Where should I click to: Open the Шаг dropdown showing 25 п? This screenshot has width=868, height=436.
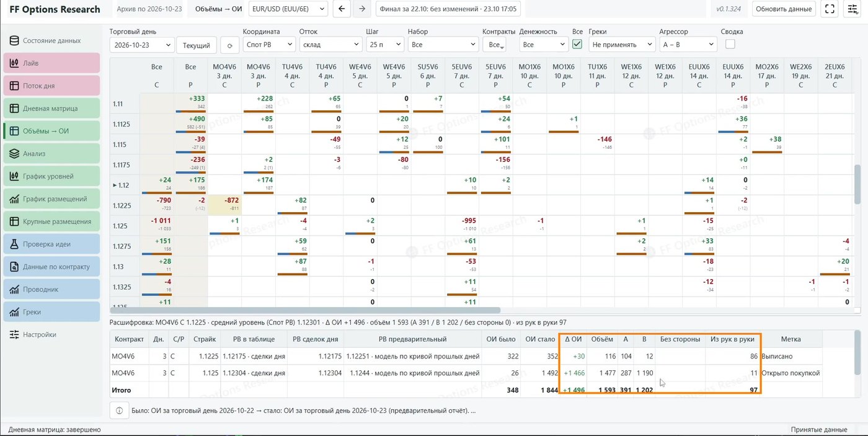pyautogui.click(x=384, y=45)
